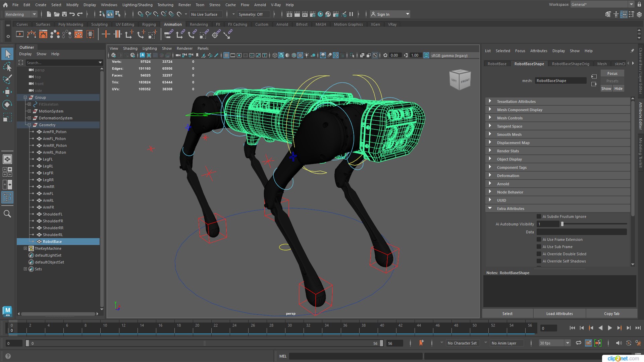
Task: Go to end of playback range
Action: click(x=638, y=328)
